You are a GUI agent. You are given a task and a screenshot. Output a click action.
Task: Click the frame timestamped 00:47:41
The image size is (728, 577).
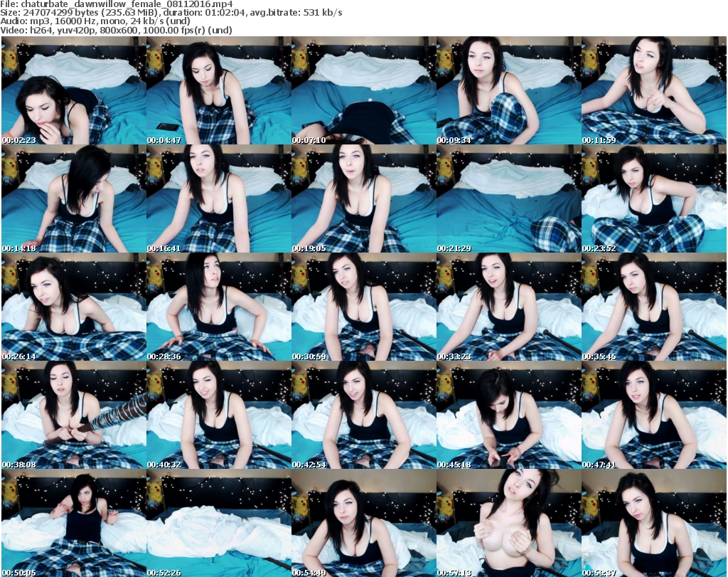click(x=654, y=415)
